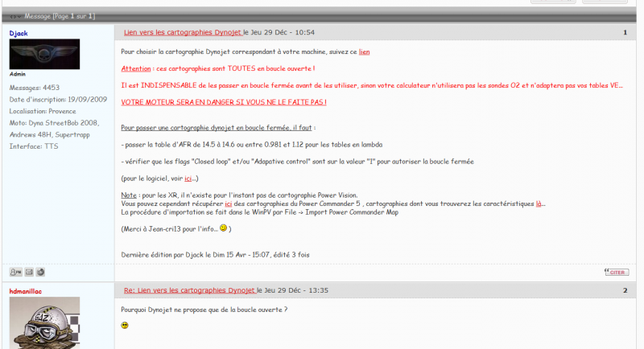Screen dimensions: 644x349
Task: Click the red 'Attention' underlined word
Action: tap(136, 68)
